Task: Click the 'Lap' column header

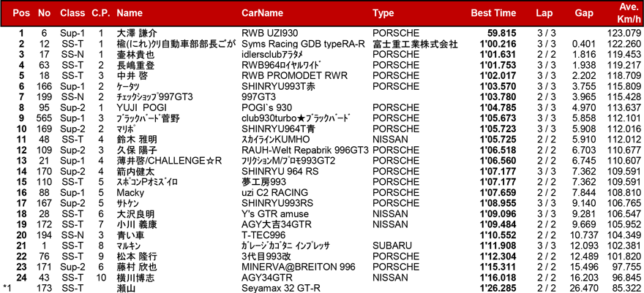Action: pos(544,13)
